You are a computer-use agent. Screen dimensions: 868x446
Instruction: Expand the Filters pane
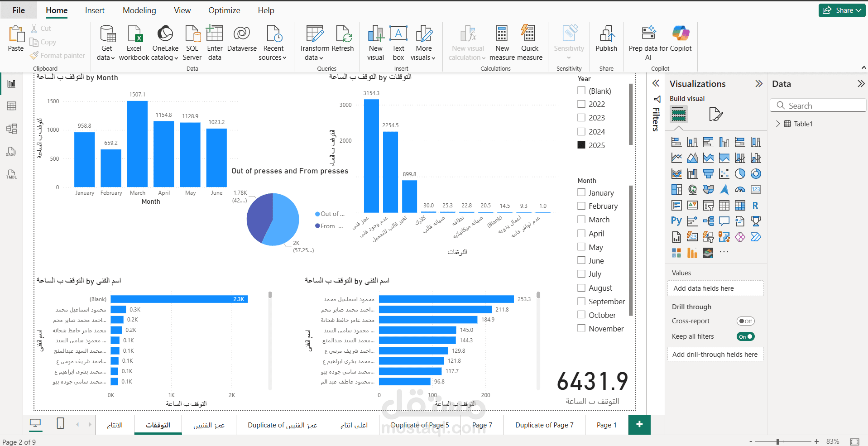[656, 83]
